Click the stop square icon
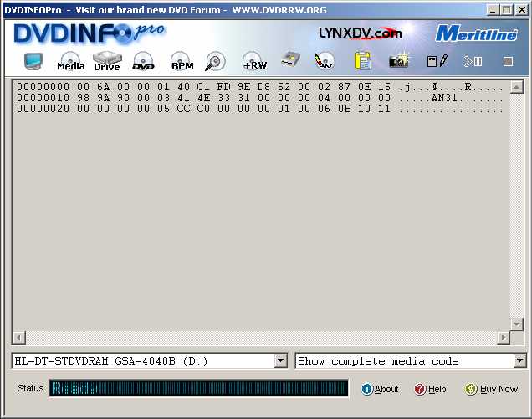Viewport: 532px width, 419px height. click(x=508, y=61)
